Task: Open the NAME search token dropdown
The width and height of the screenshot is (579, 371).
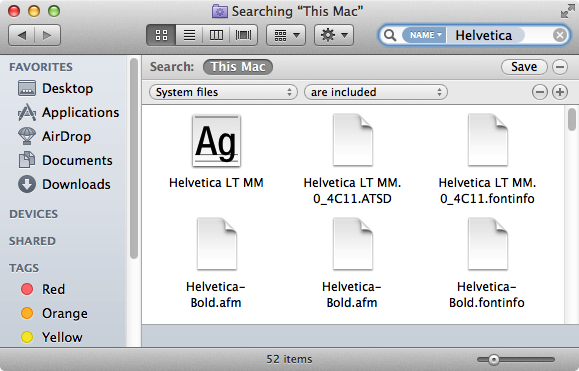Action: tap(424, 35)
